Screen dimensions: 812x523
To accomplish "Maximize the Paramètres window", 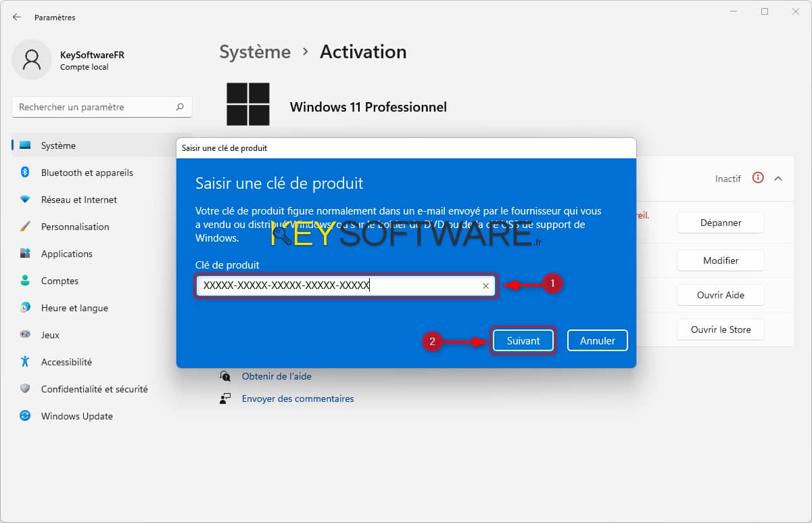I will [765, 12].
